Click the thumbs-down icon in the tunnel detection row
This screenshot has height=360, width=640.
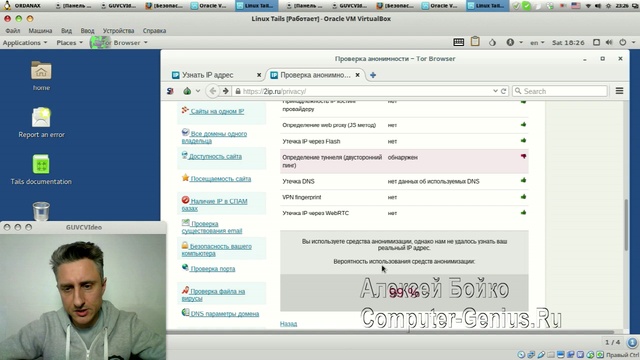[x=523, y=156]
